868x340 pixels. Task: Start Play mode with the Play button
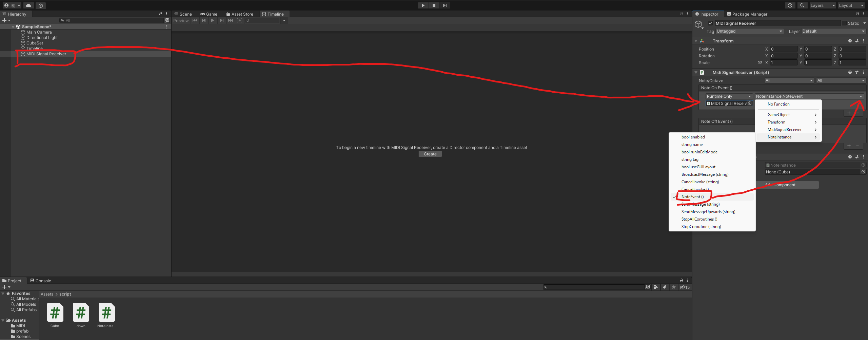click(x=423, y=5)
